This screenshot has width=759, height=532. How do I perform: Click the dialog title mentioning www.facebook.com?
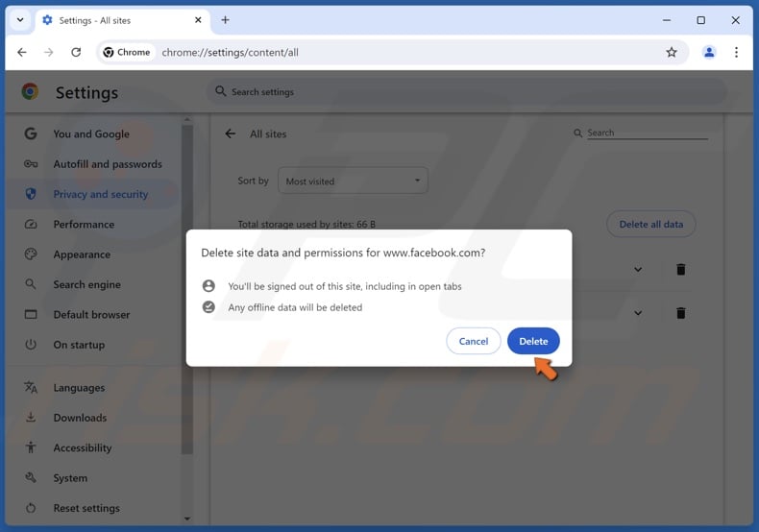click(x=343, y=253)
